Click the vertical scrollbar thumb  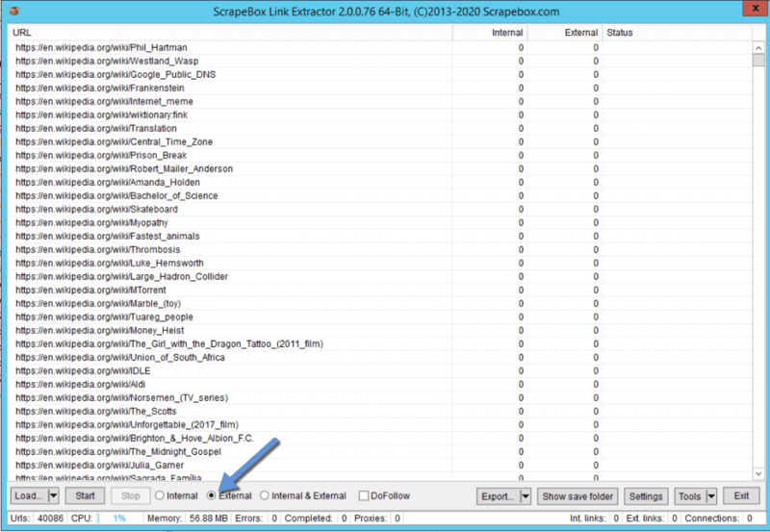pos(758,60)
